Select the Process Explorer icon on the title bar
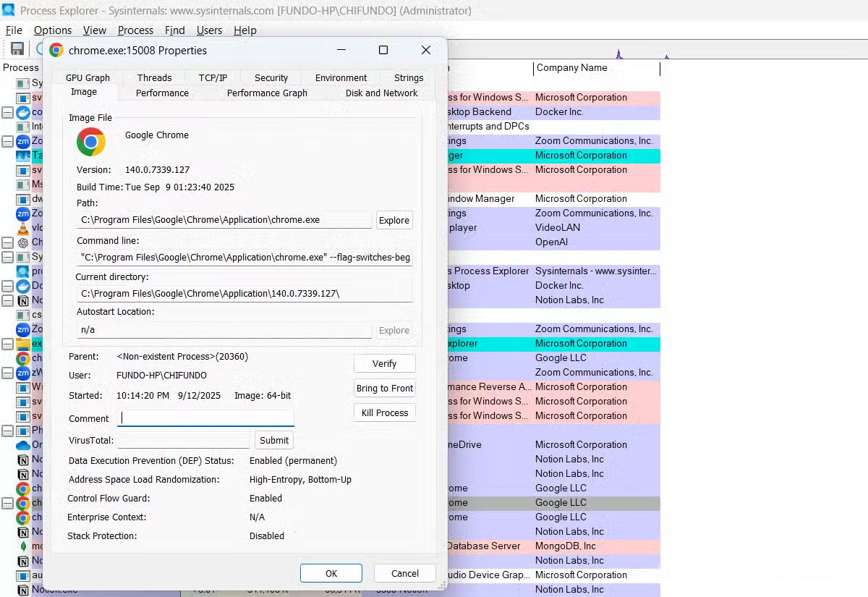 (x=7, y=10)
